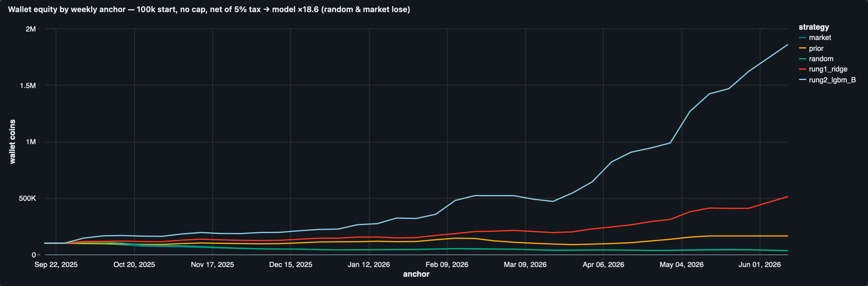Image resolution: width=868 pixels, height=286 pixels.
Task: Click the green random legend swatch
Action: pos(803,59)
